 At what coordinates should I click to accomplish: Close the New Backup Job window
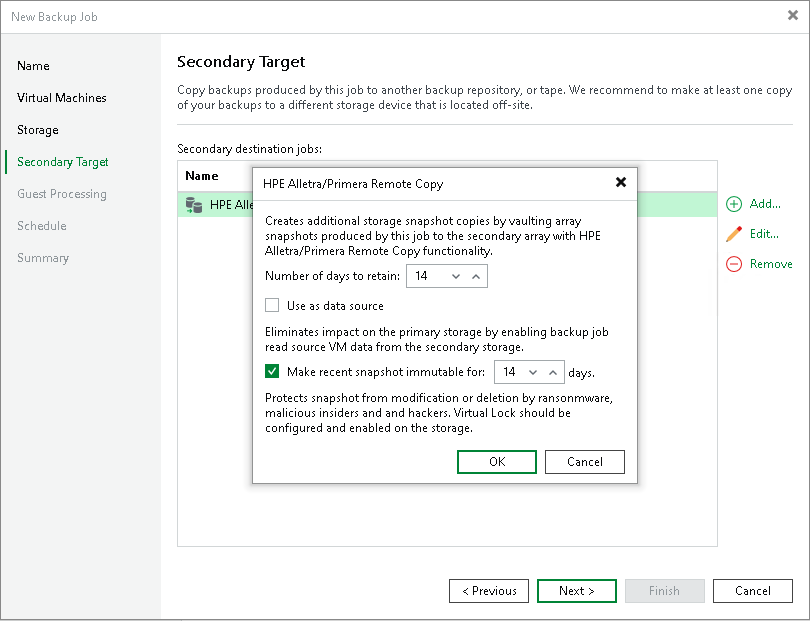point(793,15)
